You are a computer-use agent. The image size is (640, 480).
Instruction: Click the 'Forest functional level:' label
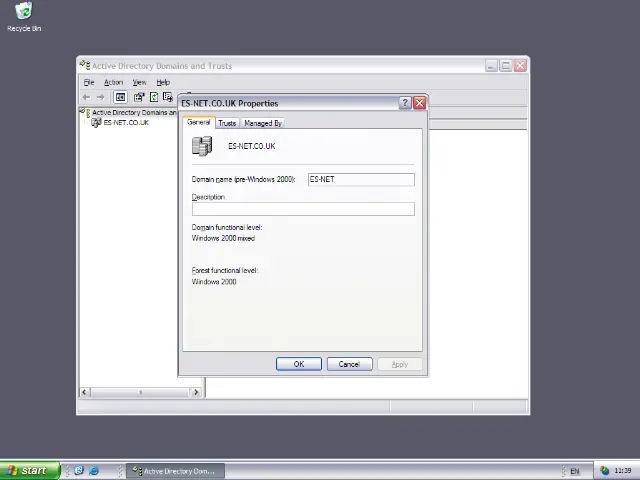(225, 270)
